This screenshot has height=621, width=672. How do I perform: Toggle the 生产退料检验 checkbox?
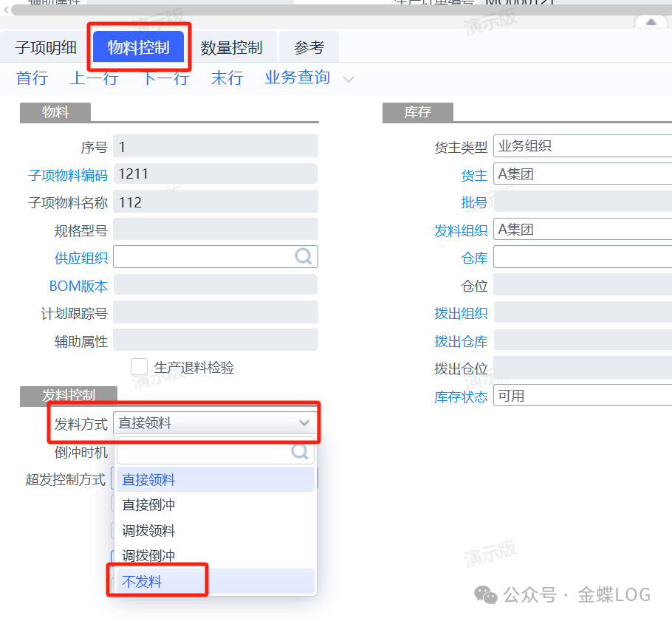click(139, 367)
